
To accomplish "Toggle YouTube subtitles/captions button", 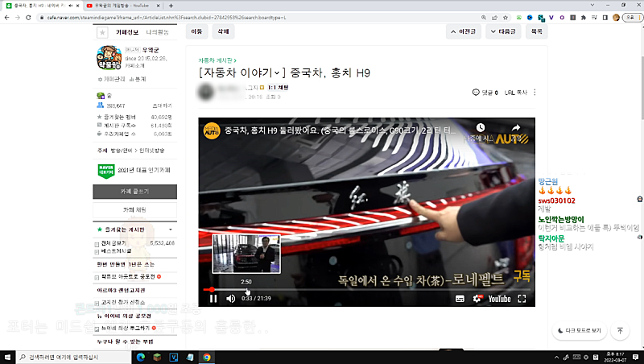I will point(460,299).
